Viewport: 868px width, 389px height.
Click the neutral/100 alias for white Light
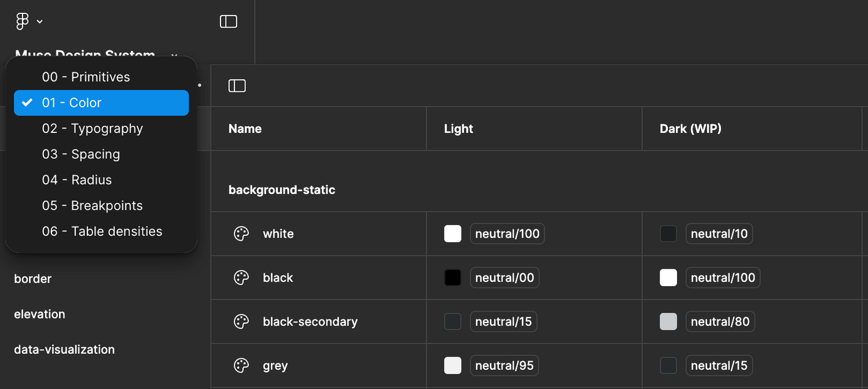507,234
